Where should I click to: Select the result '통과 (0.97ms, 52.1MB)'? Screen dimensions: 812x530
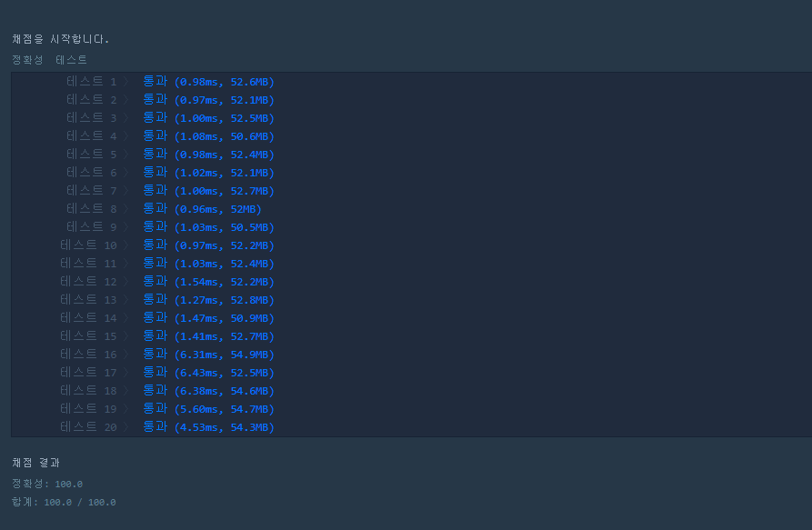click(x=209, y=100)
